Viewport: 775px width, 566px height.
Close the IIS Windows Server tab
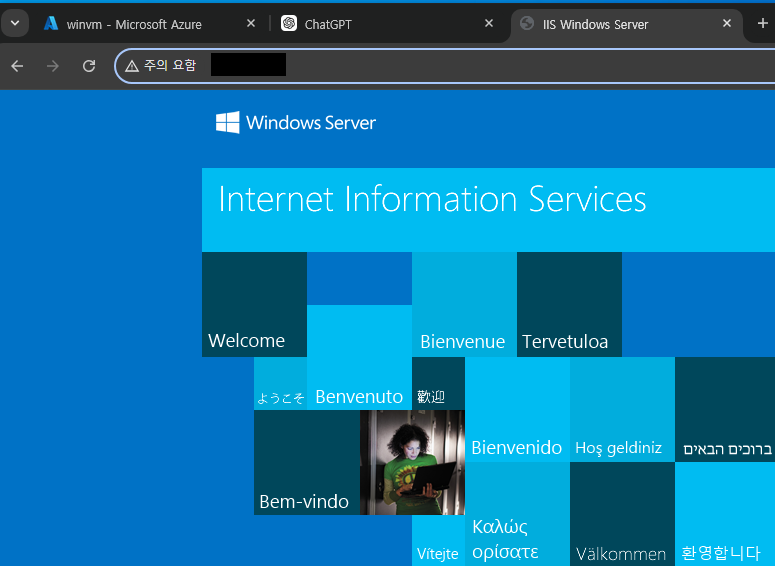click(727, 23)
